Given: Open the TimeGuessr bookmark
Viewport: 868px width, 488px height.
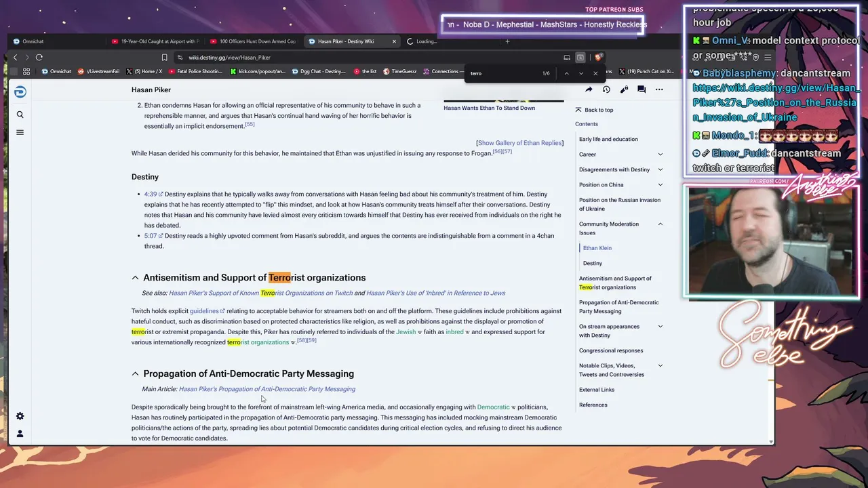Looking at the screenshot, I should pyautogui.click(x=399, y=71).
